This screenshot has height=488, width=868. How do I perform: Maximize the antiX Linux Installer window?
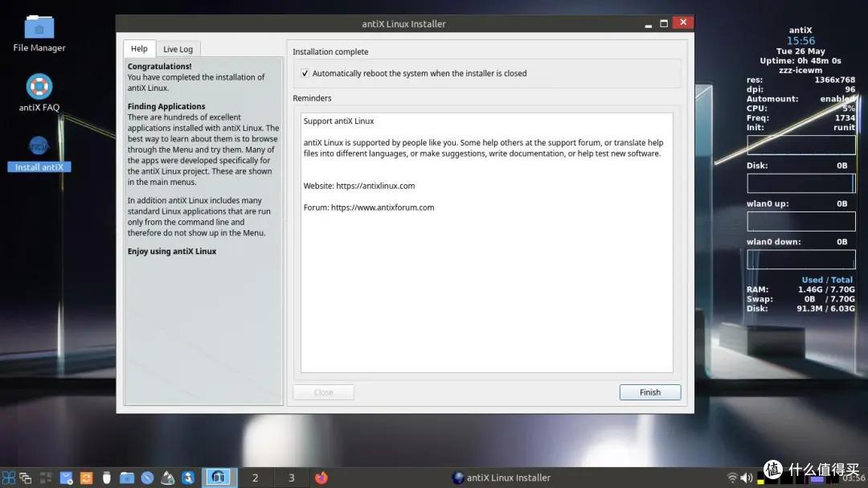point(664,24)
